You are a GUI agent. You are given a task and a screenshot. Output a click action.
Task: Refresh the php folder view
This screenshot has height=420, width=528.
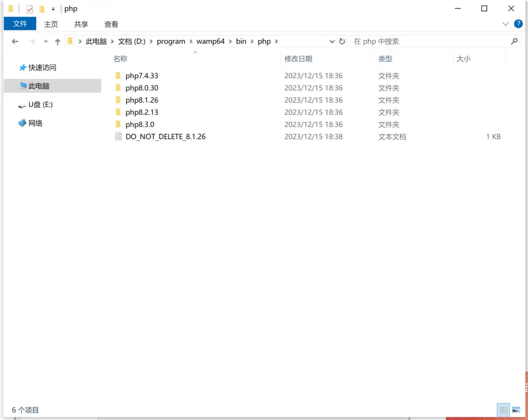coord(341,41)
